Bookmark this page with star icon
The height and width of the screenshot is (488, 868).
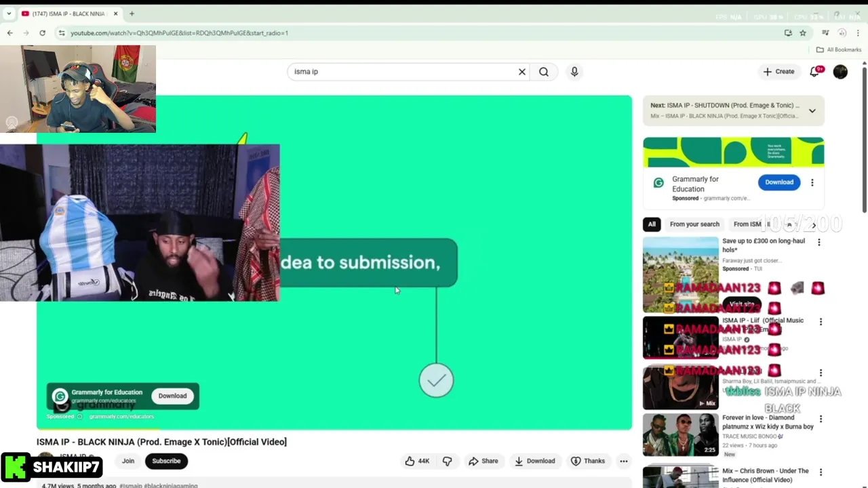tap(803, 33)
